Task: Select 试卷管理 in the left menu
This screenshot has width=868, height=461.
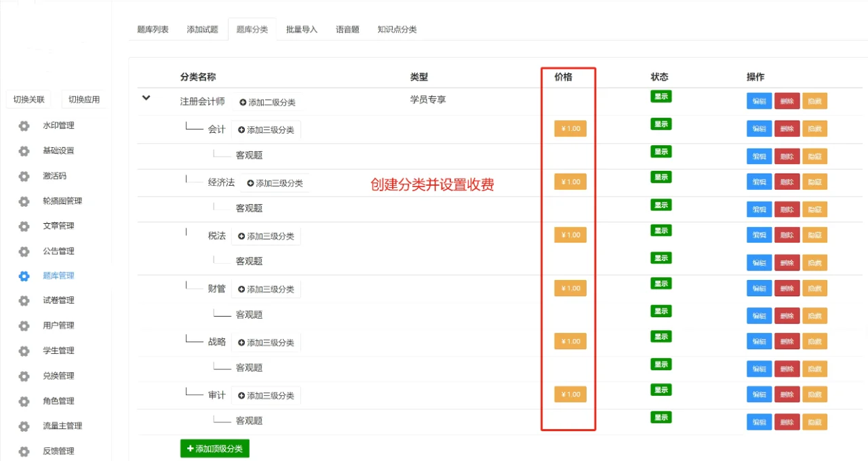Action: [x=58, y=300]
